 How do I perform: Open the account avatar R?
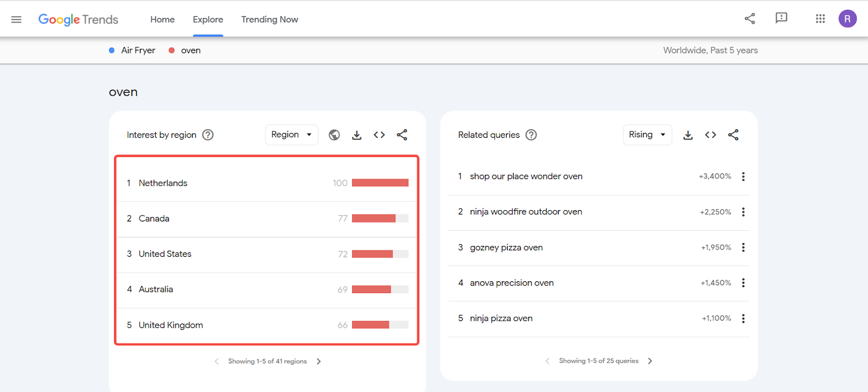[x=847, y=19]
